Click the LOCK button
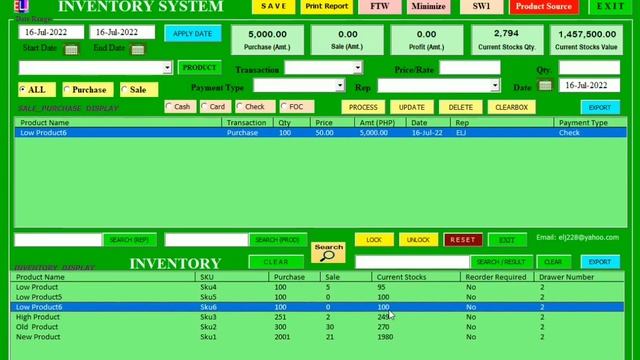640x360 pixels. (x=374, y=240)
